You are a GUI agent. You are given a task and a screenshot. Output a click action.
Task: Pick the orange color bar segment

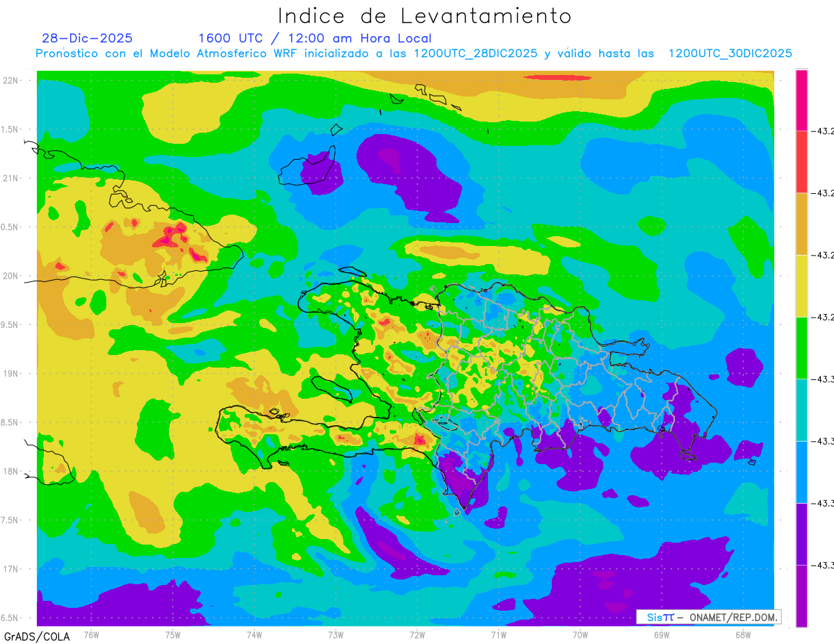(801, 224)
